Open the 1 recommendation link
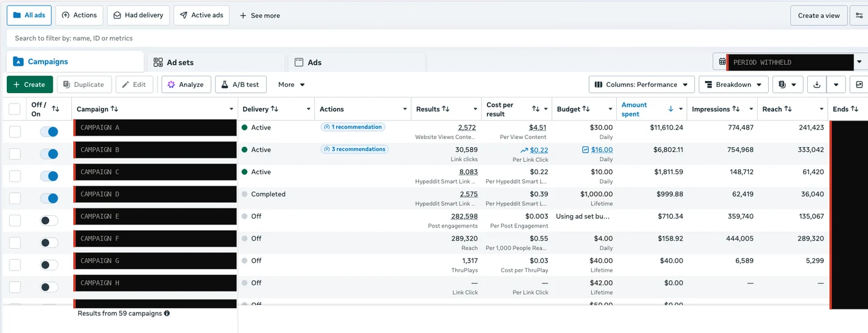The height and width of the screenshot is (333, 868). 353,127
